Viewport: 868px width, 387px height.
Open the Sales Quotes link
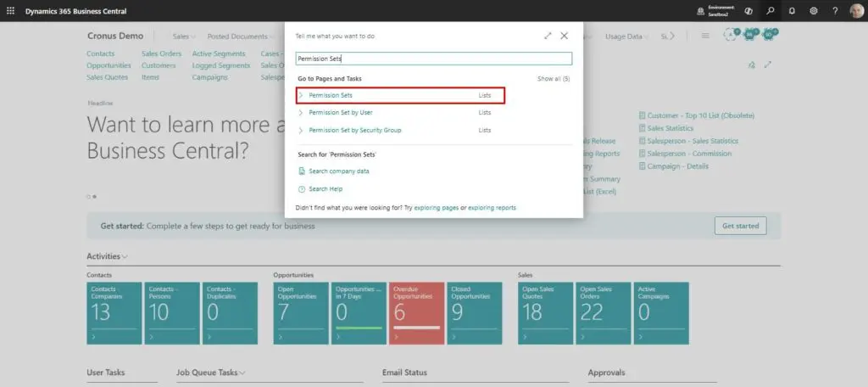tap(108, 77)
